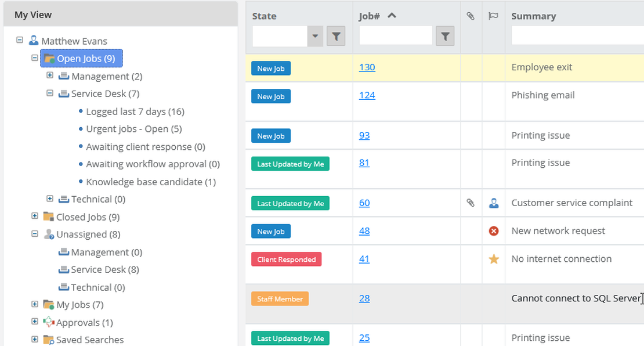
Task: Expand the My Jobs (7) node
Action: 35,304
